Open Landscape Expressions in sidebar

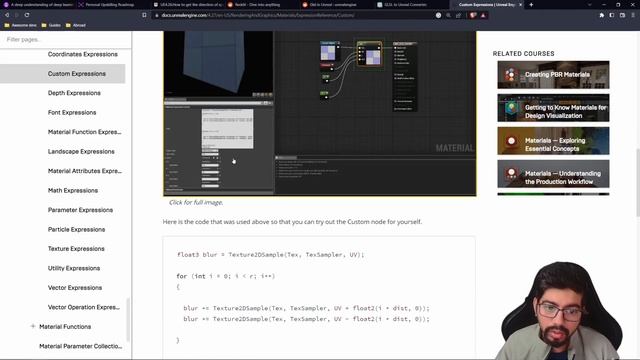click(81, 151)
